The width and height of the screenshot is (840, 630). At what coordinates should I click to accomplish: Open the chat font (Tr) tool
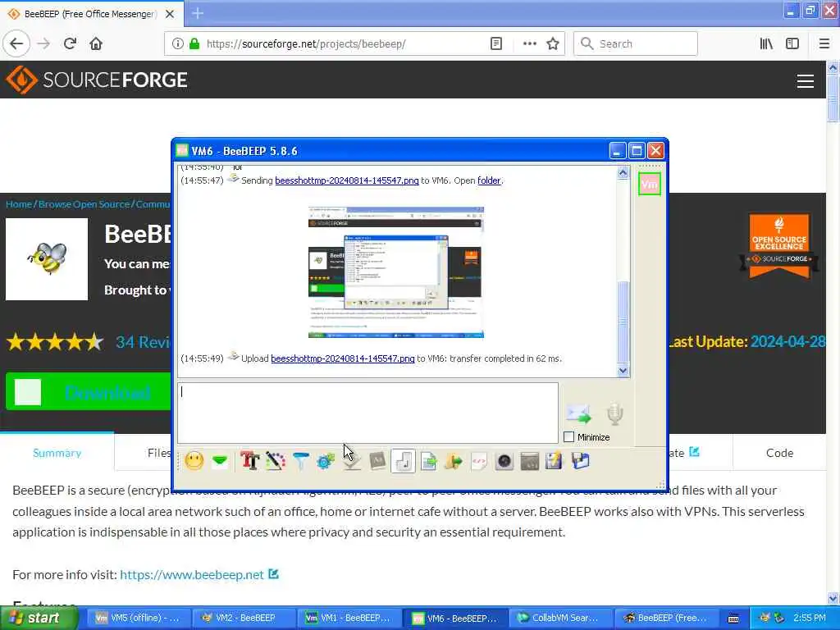pos(249,461)
